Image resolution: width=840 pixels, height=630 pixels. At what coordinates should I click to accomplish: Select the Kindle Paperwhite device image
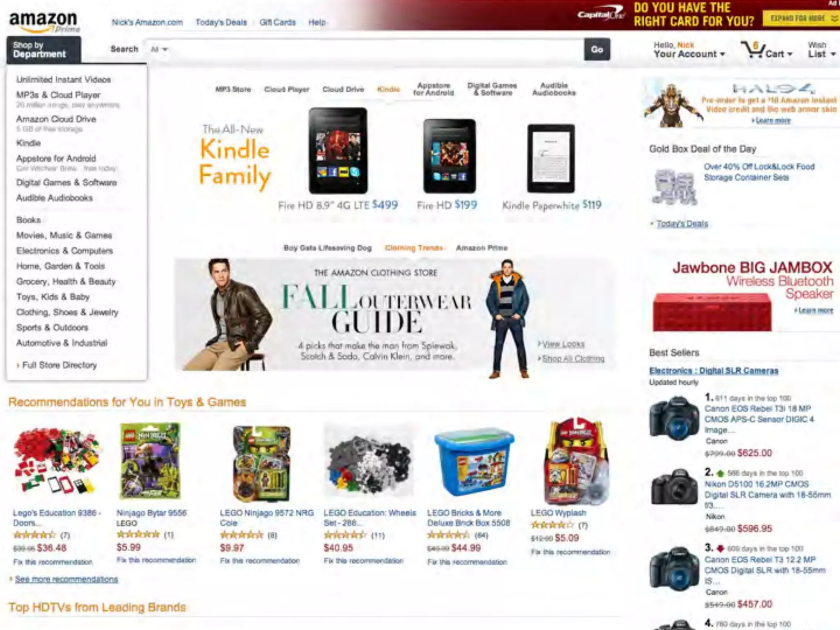tap(551, 158)
